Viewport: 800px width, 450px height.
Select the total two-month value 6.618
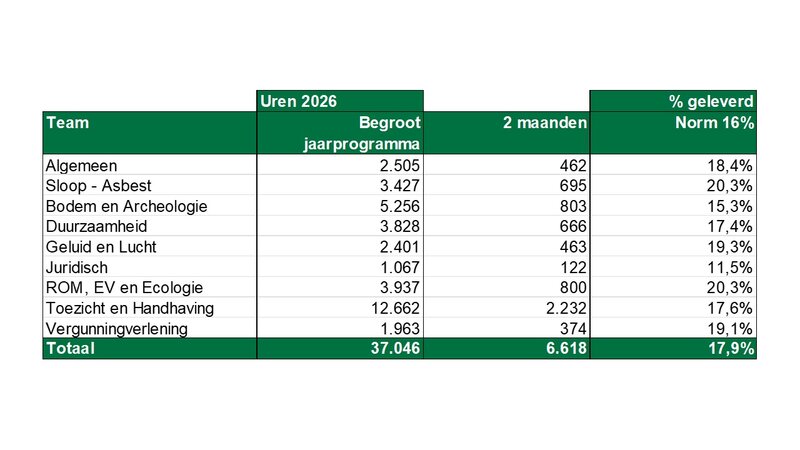pyautogui.click(x=562, y=348)
